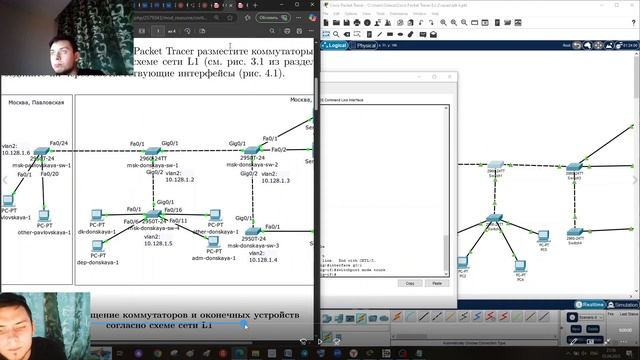Image resolution: width=640 pixels, height=360 pixels.
Task: Click the Zoom Reset magnifier icon
Action: coord(453,23)
